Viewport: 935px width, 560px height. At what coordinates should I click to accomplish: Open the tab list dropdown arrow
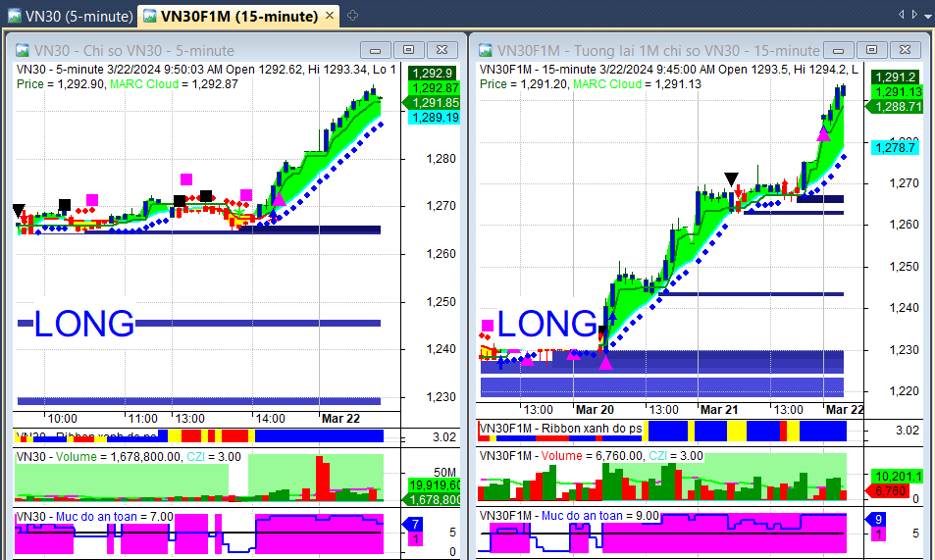coord(928,16)
